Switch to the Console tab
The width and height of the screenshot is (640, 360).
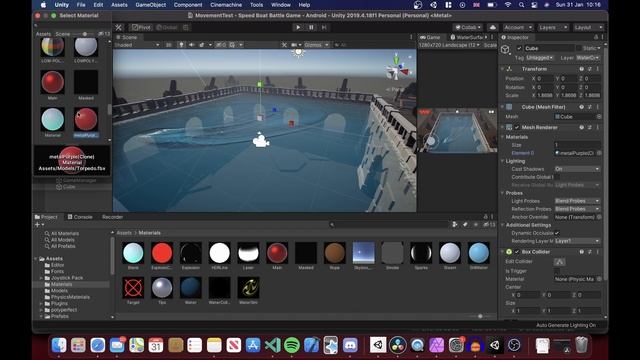point(80,217)
